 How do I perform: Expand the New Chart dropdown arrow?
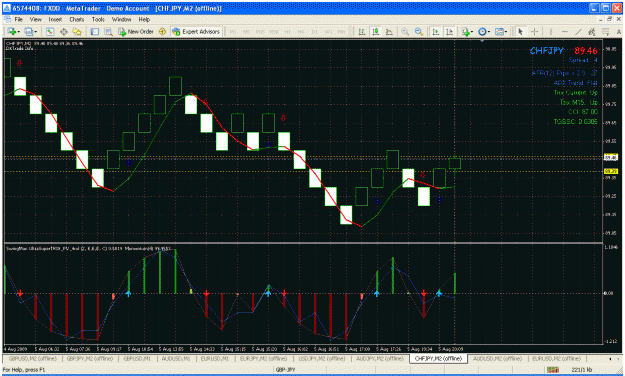click(18, 32)
